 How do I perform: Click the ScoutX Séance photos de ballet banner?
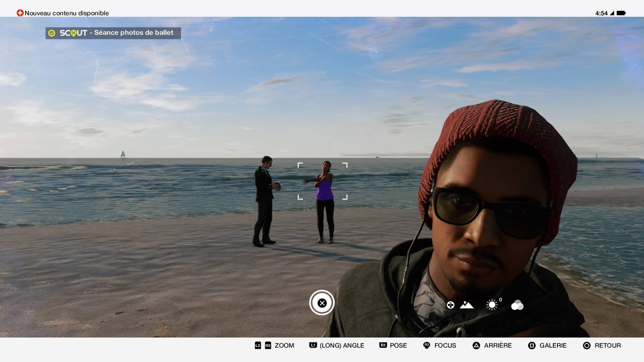click(x=113, y=33)
